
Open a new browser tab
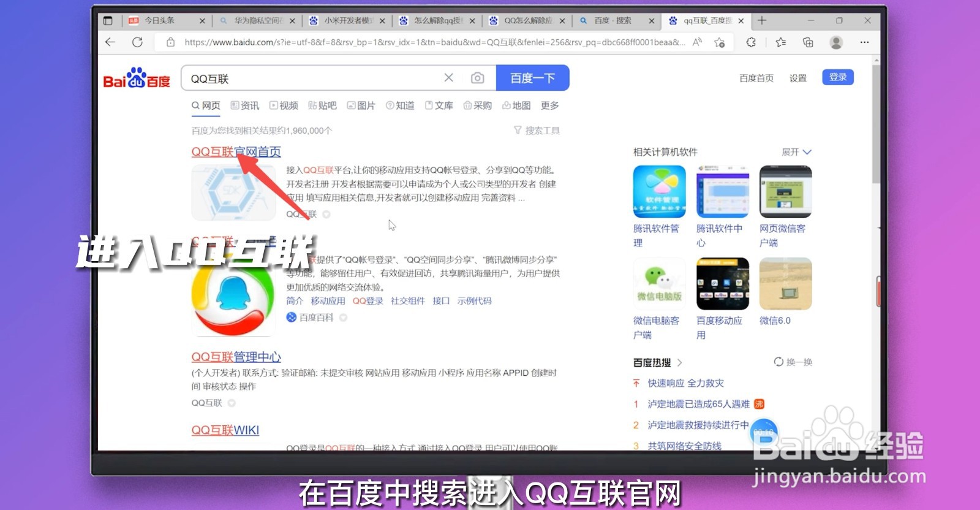tap(762, 20)
